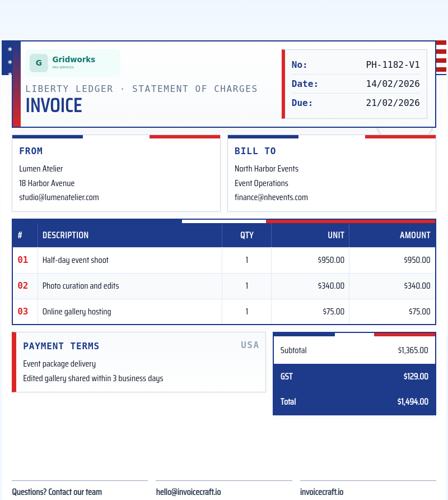Click the # column header

pyautogui.click(x=20, y=235)
